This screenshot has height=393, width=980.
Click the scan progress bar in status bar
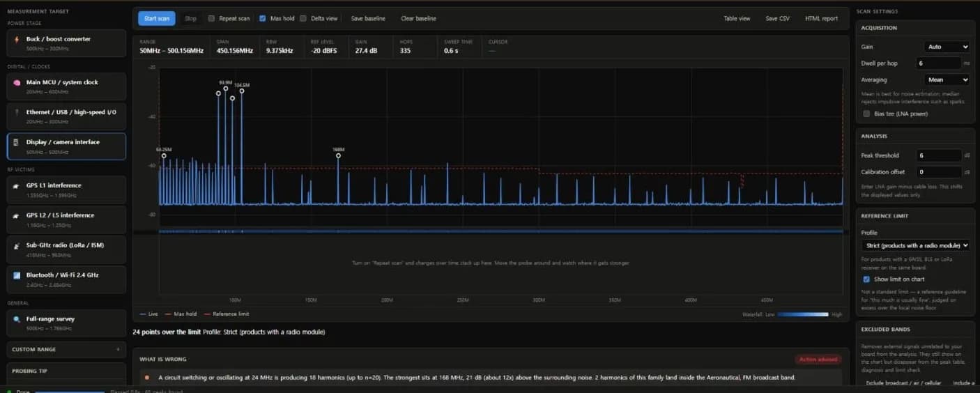(x=69, y=392)
